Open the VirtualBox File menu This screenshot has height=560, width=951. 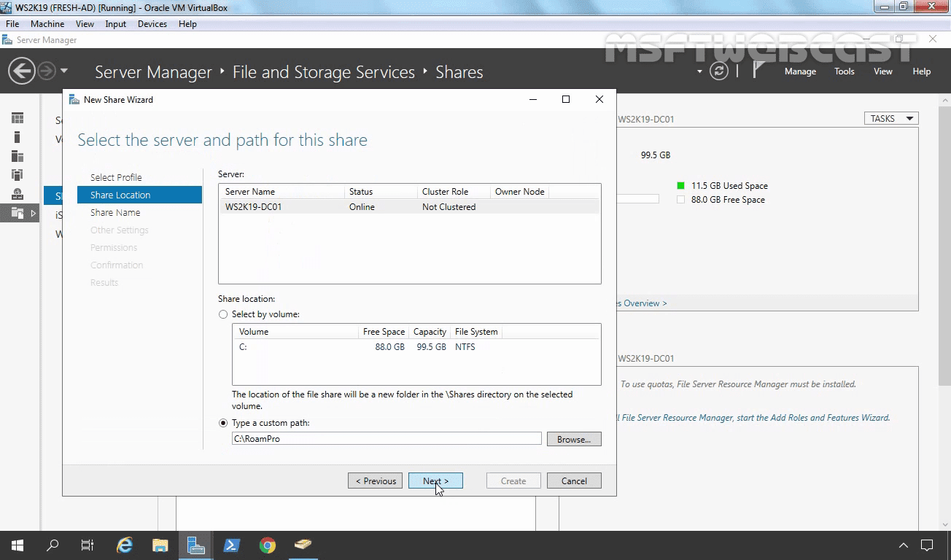point(12,24)
